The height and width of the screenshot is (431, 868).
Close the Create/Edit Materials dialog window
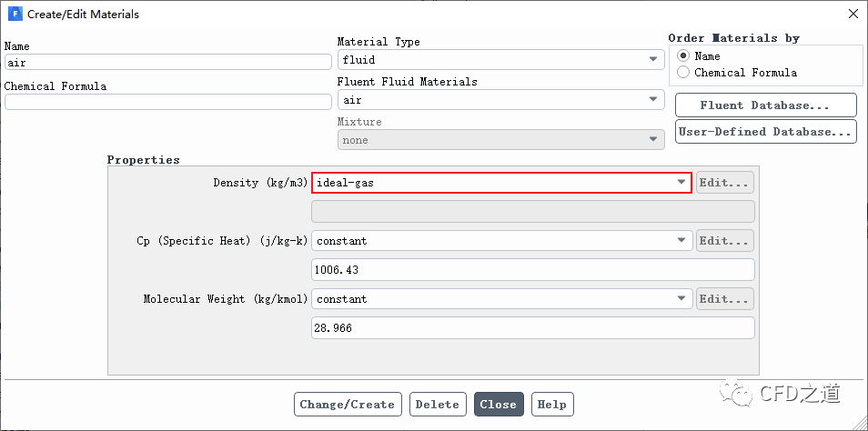852,15
